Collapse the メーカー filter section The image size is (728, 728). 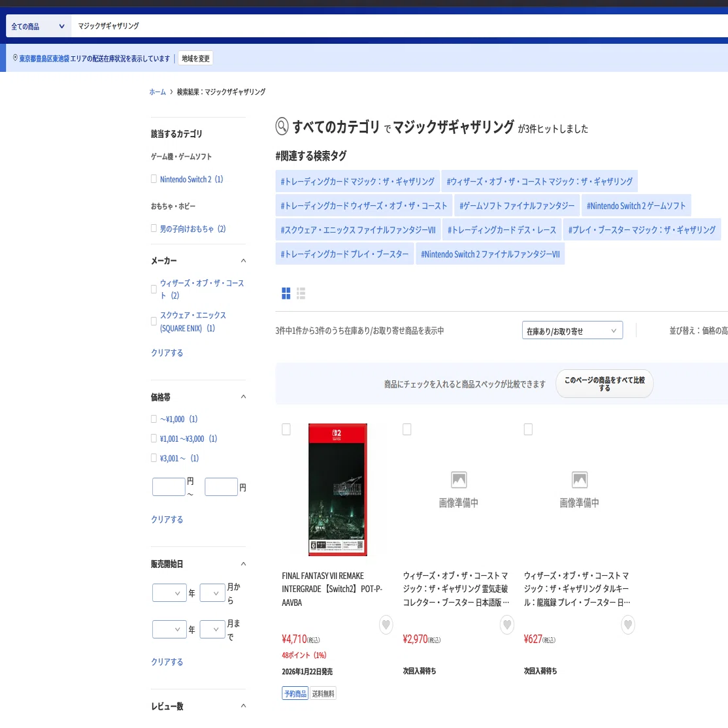pyautogui.click(x=243, y=261)
